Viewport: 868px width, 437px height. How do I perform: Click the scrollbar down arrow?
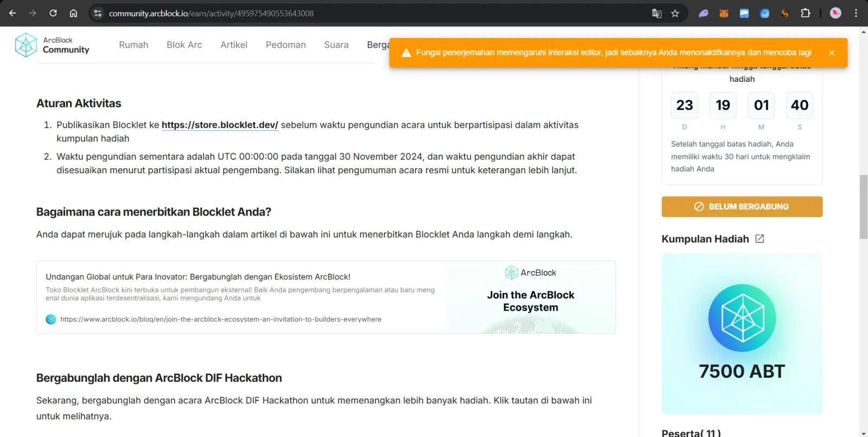864,433
